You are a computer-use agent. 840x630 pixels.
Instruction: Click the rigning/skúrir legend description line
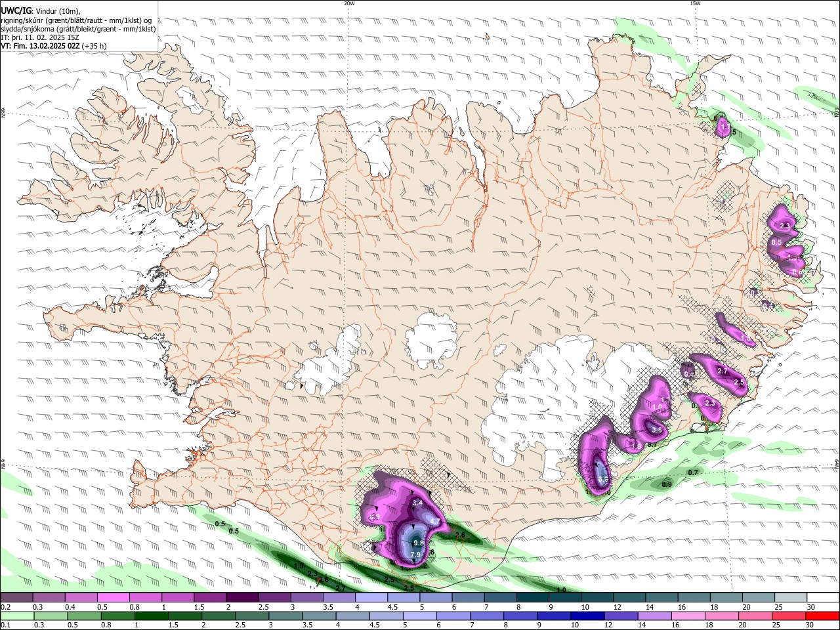[76, 20]
